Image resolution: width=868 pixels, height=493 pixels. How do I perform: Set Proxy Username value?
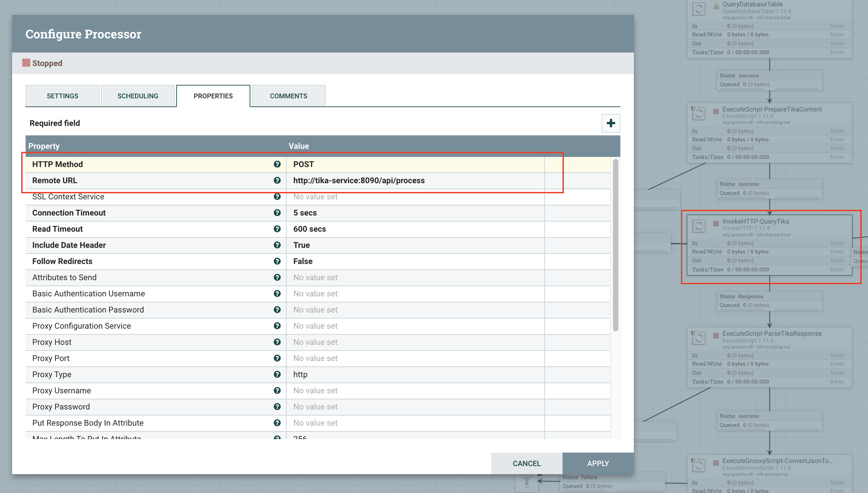tap(415, 391)
